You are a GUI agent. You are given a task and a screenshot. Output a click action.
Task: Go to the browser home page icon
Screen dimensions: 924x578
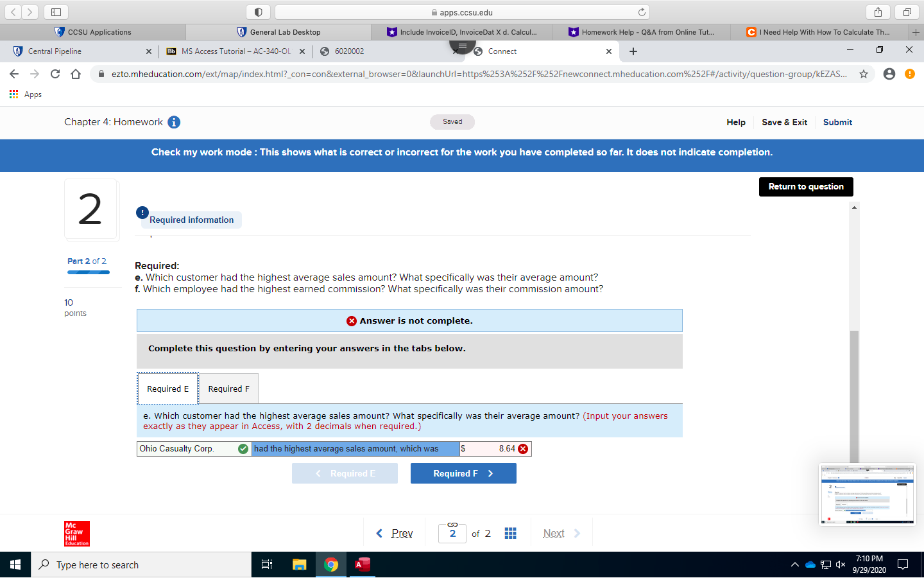click(76, 74)
